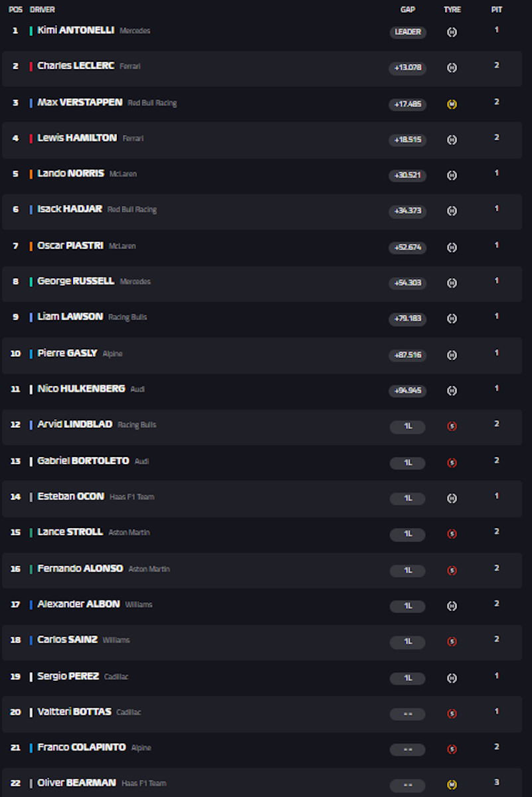
Task: Click the TYRE column header
Action: tap(452, 10)
